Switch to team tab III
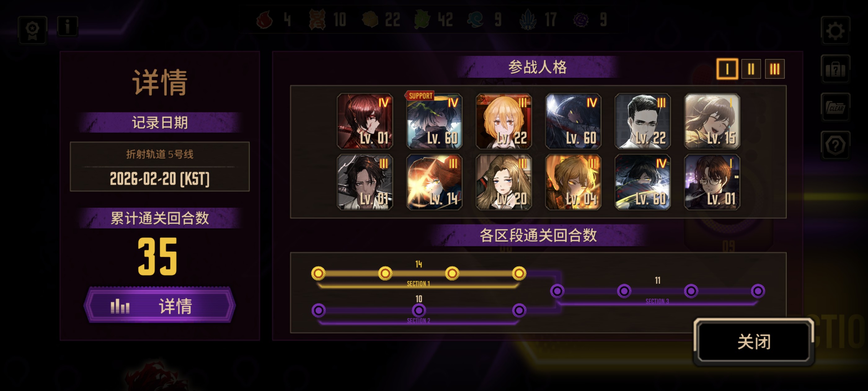This screenshot has height=391, width=868. 775,69
